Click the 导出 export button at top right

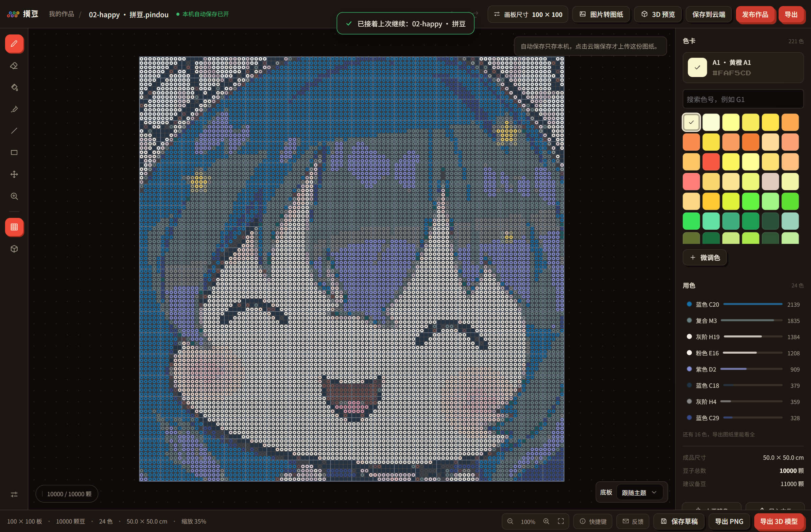(791, 14)
